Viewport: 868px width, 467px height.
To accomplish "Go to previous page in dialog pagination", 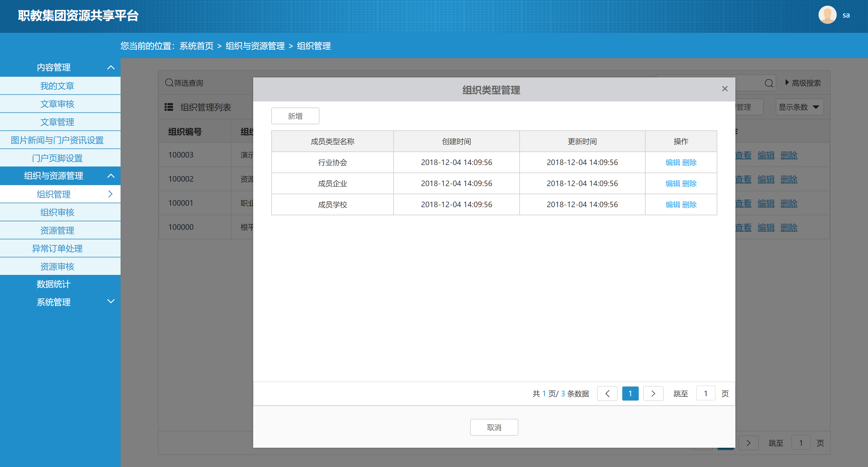I will coord(607,394).
